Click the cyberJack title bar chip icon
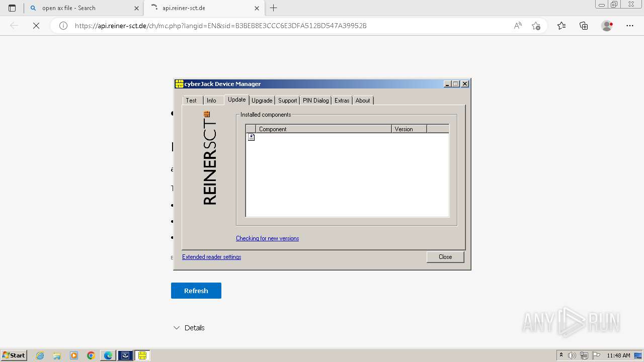Screen dimensions: 644x362 coord(179,84)
